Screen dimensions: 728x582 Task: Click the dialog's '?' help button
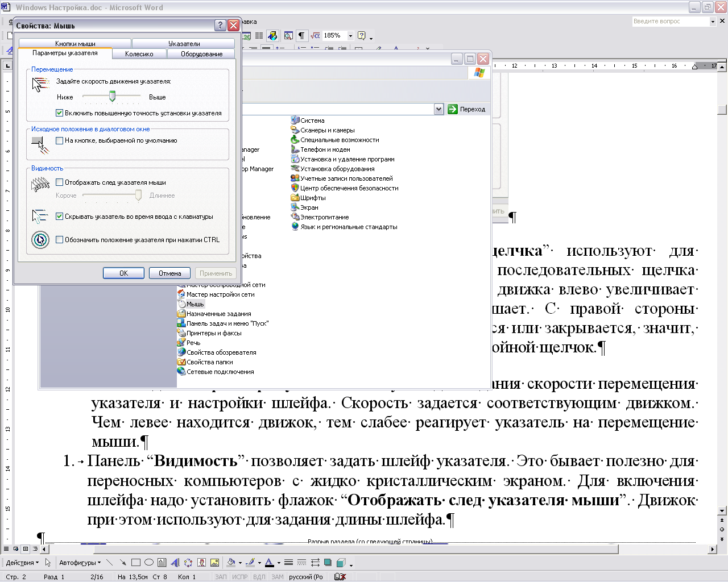click(x=221, y=26)
